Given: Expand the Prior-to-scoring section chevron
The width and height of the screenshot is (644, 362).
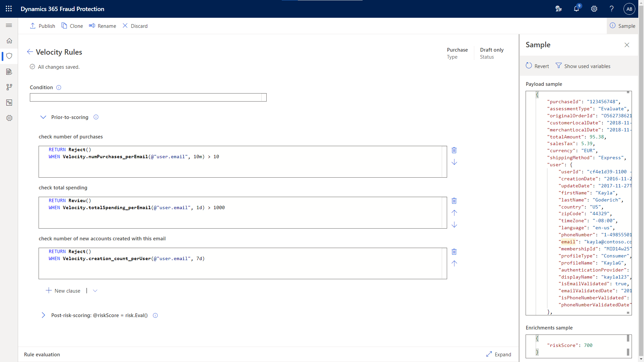Looking at the screenshot, I should pos(43,117).
